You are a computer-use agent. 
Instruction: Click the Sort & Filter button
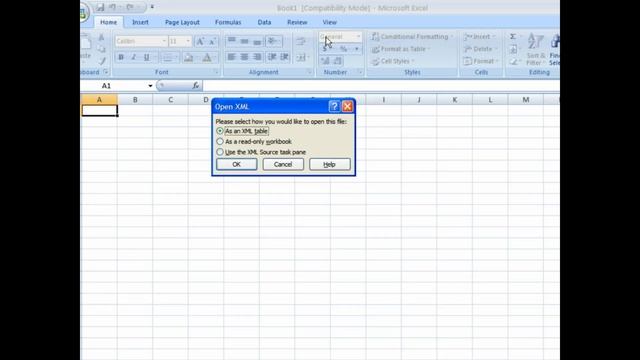point(536,49)
